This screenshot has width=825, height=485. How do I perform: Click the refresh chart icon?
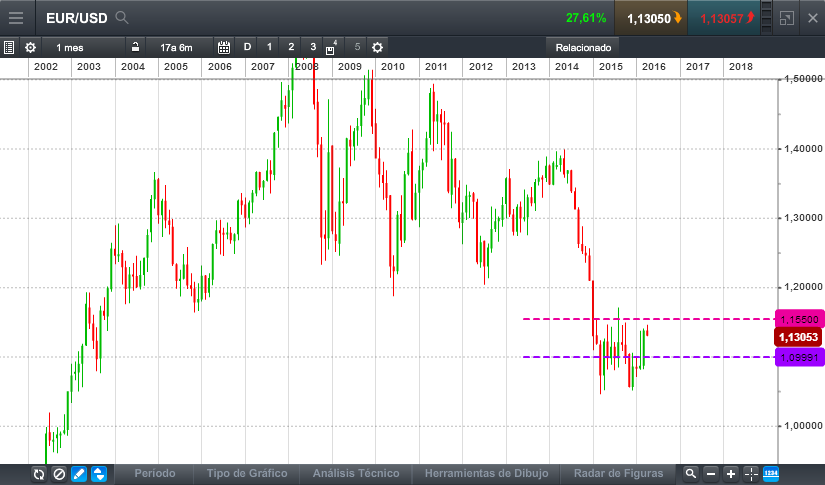pyautogui.click(x=39, y=474)
